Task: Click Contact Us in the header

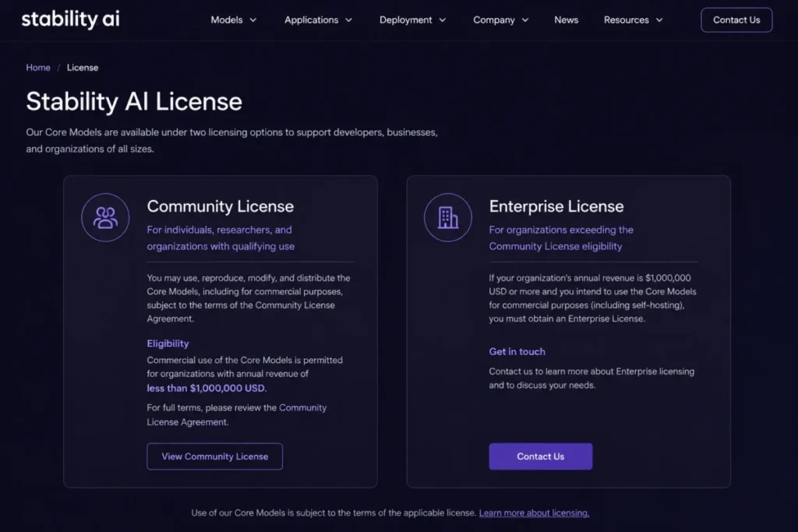Action: point(736,19)
